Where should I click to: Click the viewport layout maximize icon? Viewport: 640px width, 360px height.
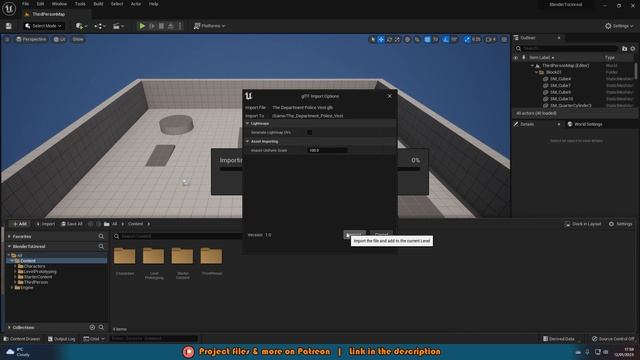pyautogui.click(x=504, y=39)
